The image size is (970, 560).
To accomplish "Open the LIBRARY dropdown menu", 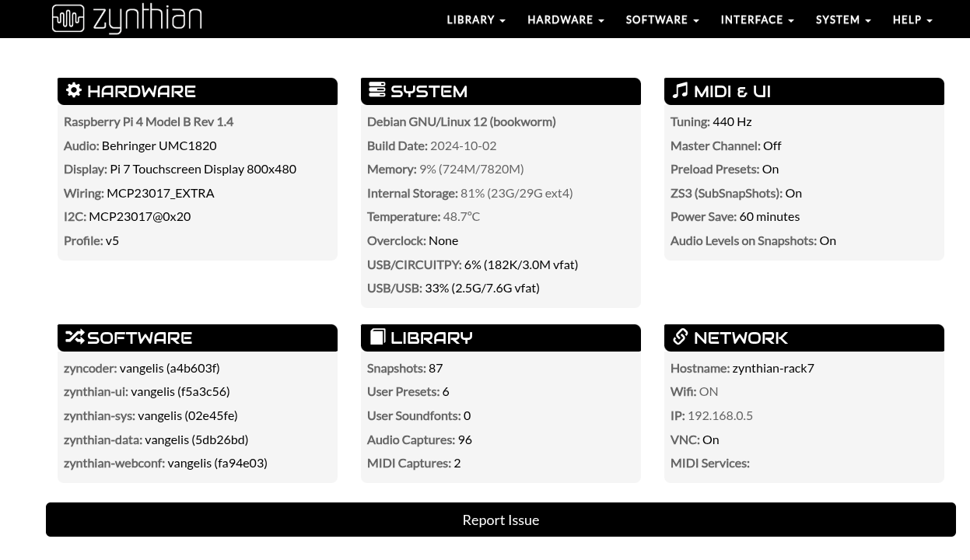I will (x=476, y=19).
